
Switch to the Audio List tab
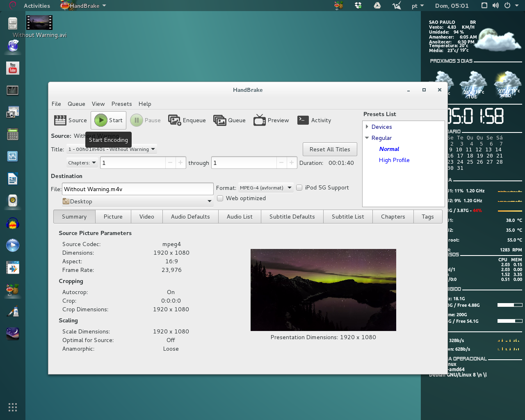[240, 217]
